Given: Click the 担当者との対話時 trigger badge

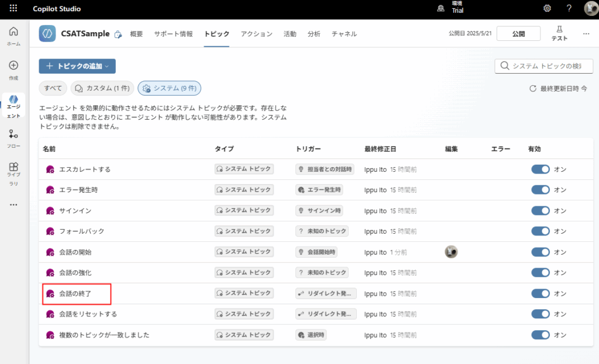Looking at the screenshot, I should 325,169.
